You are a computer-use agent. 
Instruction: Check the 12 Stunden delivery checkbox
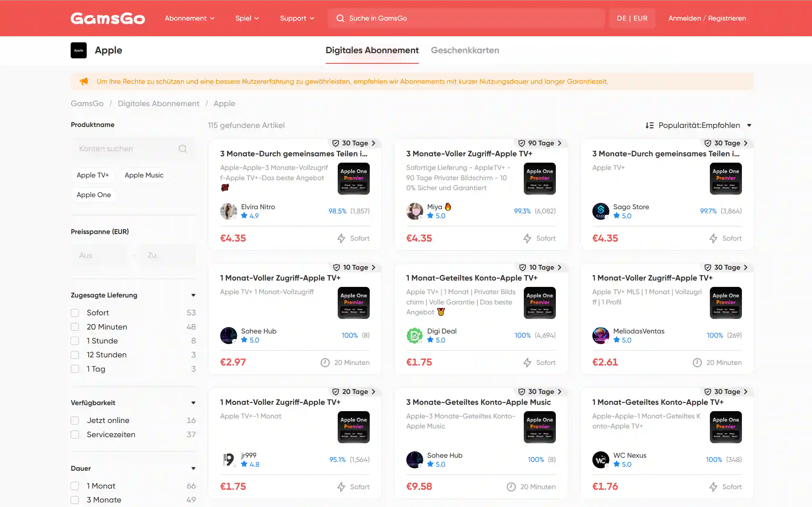pyautogui.click(x=75, y=355)
